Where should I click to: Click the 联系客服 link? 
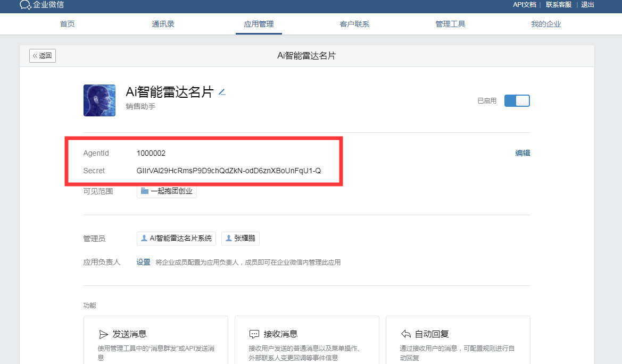[x=559, y=5]
